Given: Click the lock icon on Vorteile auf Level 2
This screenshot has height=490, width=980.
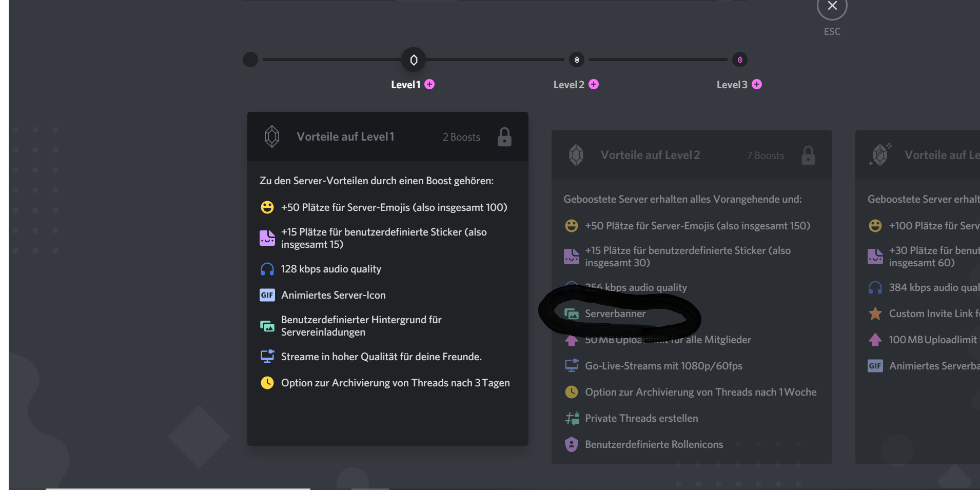Looking at the screenshot, I should pyautogui.click(x=808, y=154).
